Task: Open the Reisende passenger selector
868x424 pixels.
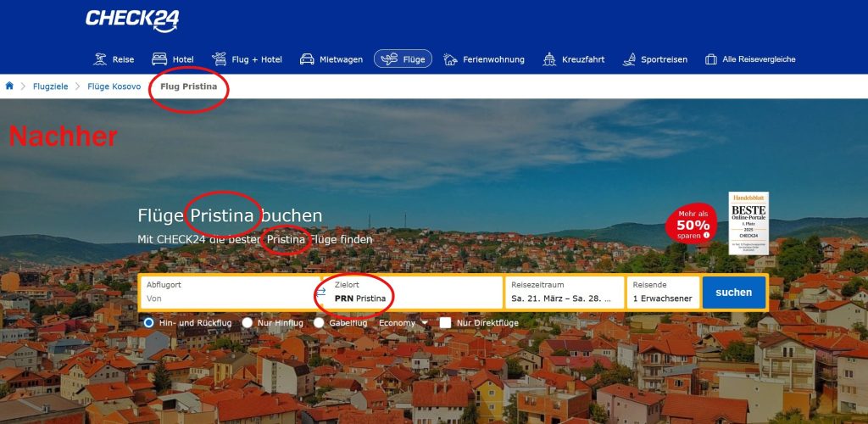Action: pos(663,292)
